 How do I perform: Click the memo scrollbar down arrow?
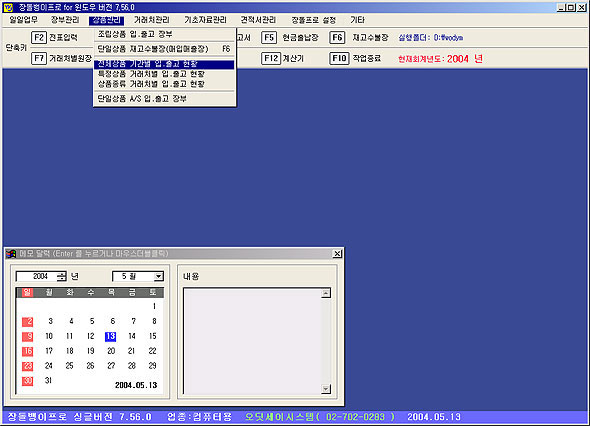326,389
